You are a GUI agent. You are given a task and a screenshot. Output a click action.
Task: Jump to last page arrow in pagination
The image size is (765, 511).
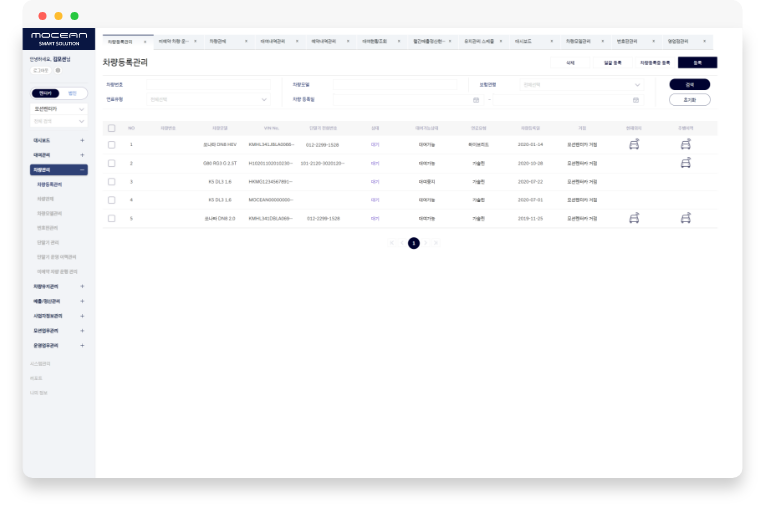(436, 243)
